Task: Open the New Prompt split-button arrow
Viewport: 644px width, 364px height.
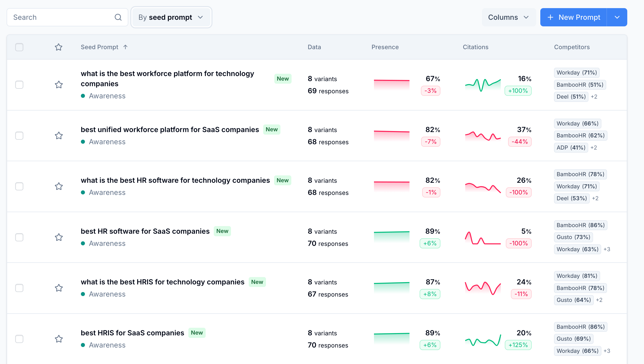Action: click(x=617, y=17)
